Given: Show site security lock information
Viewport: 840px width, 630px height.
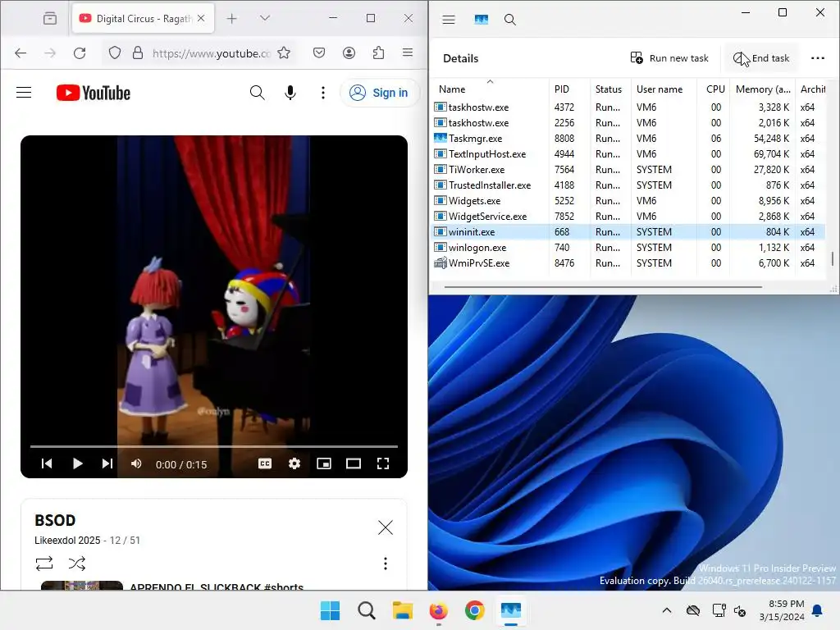Looking at the screenshot, I should coord(138,52).
